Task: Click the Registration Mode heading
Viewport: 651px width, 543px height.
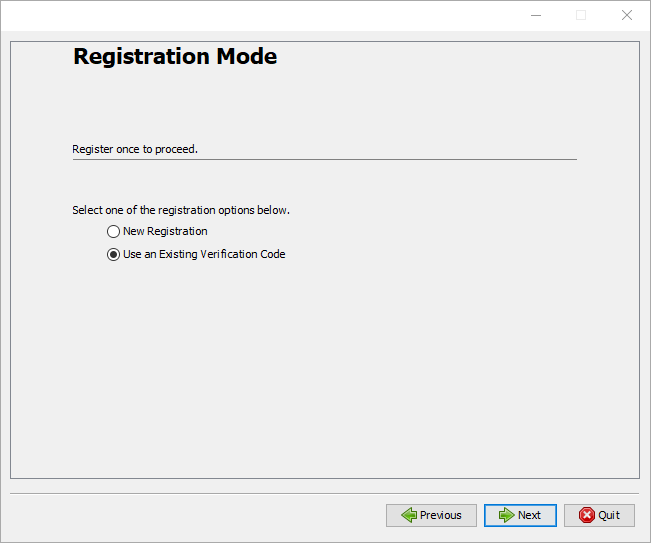Action: [175, 57]
